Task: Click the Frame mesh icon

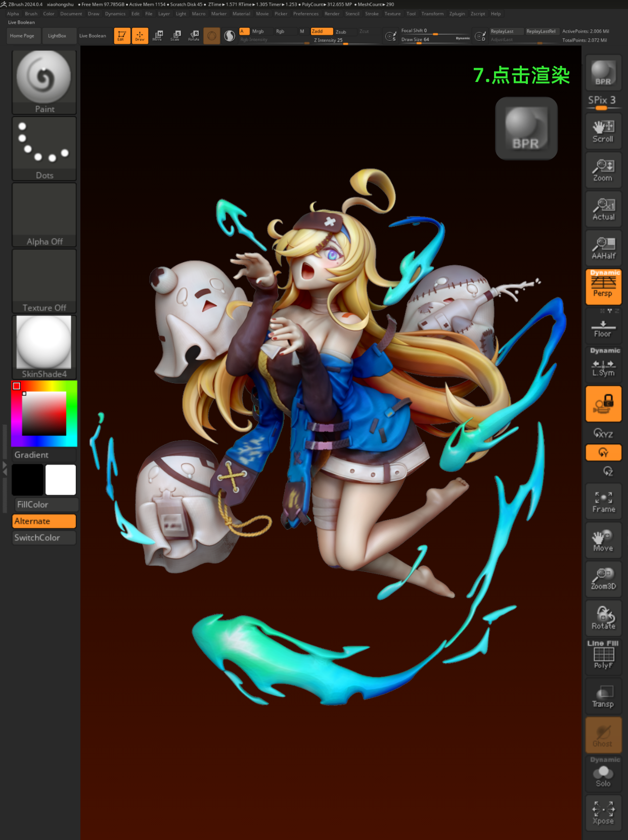Action: (x=603, y=501)
